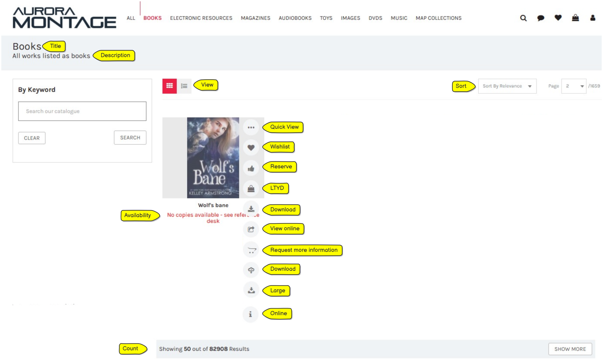The width and height of the screenshot is (603, 364).
Task: Switch to grid view
Action: click(x=169, y=86)
